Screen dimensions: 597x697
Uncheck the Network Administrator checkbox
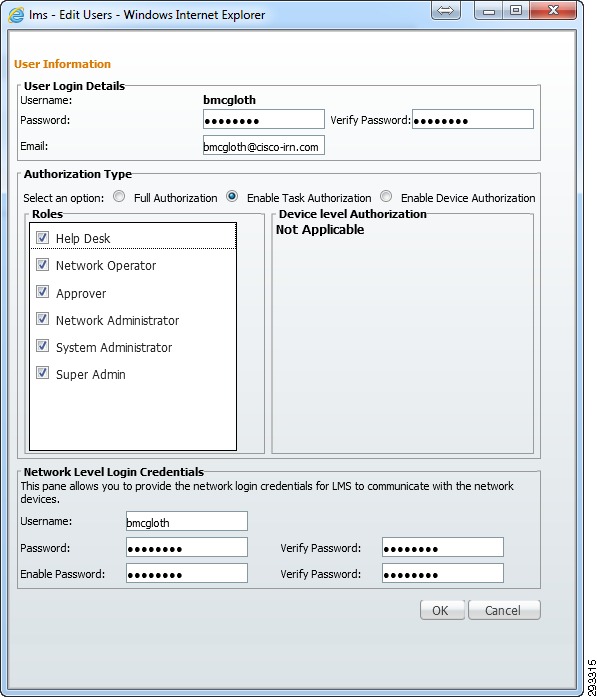point(42,319)
